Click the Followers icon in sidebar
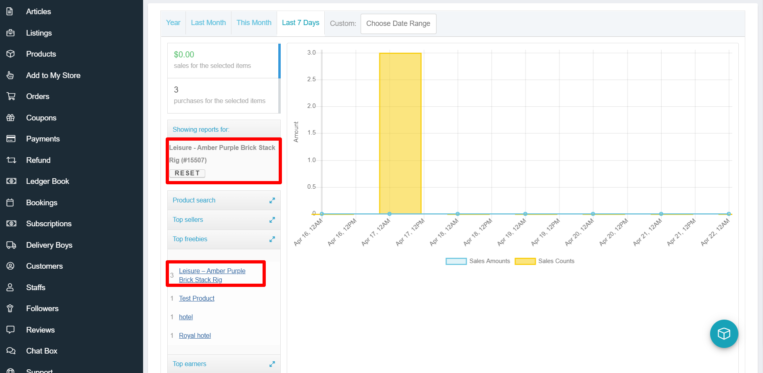763x373 pixels. point(10,308)
